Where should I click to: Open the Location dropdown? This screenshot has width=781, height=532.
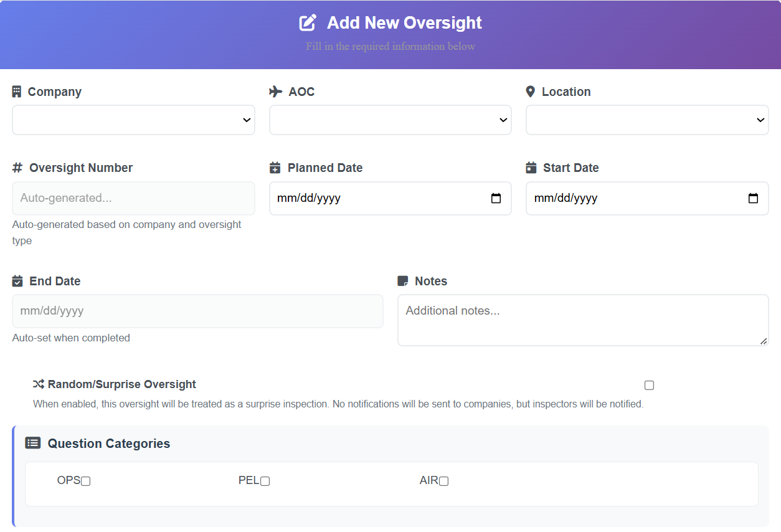pos(647,120)
